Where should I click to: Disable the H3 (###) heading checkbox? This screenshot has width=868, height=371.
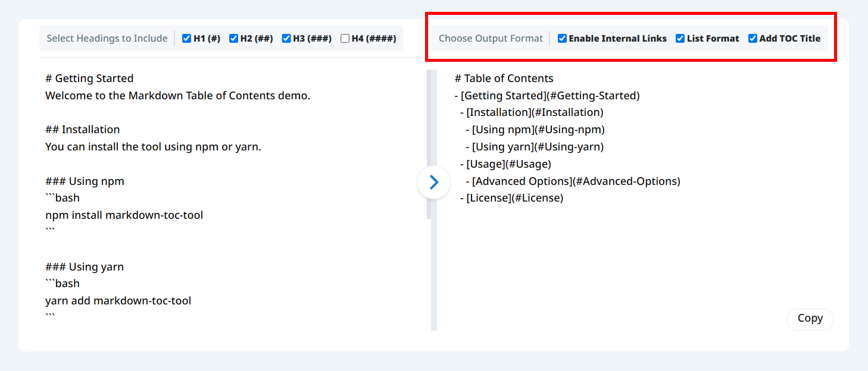[286, 39]
